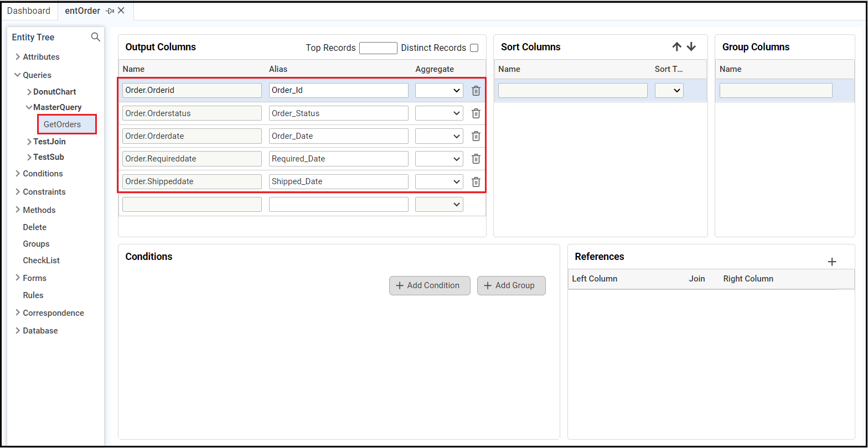Click the Add Group button

point(511,285)
